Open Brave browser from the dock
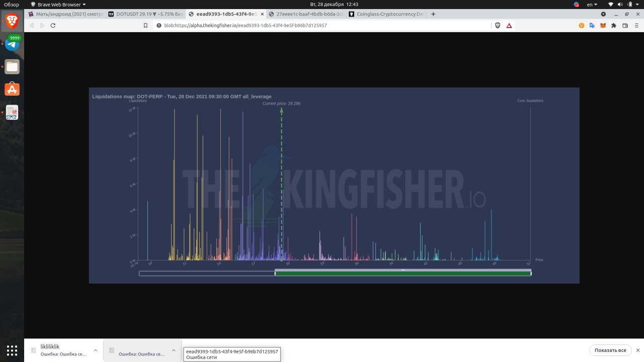The image size is (644, 362). pyautogui.click(x=12, y=21)
